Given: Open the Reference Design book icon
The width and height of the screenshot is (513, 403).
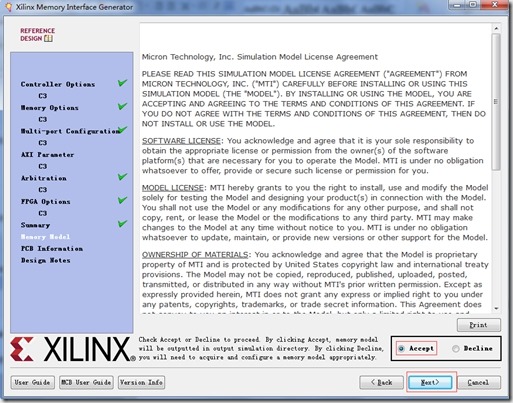Looking at the screenshot, I should point(48,38).
